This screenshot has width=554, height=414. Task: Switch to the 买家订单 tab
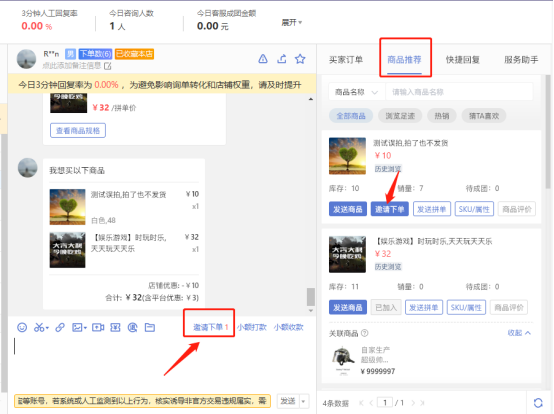[x=346, y=60]
